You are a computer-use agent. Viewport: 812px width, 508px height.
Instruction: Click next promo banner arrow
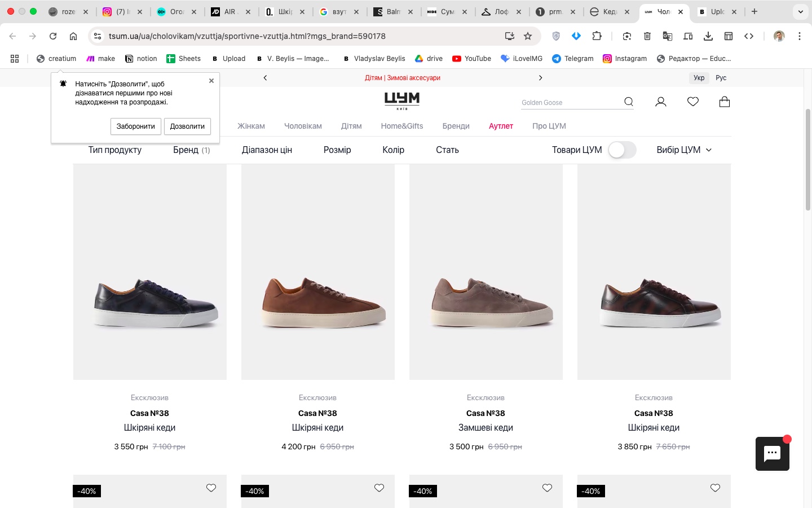coord(540,78)
